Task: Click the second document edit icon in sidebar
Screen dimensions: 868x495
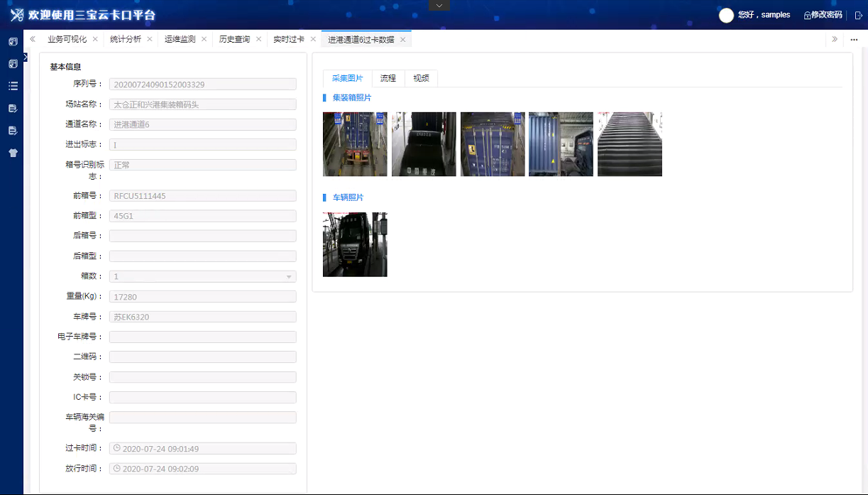Action: tap(12, 130)
